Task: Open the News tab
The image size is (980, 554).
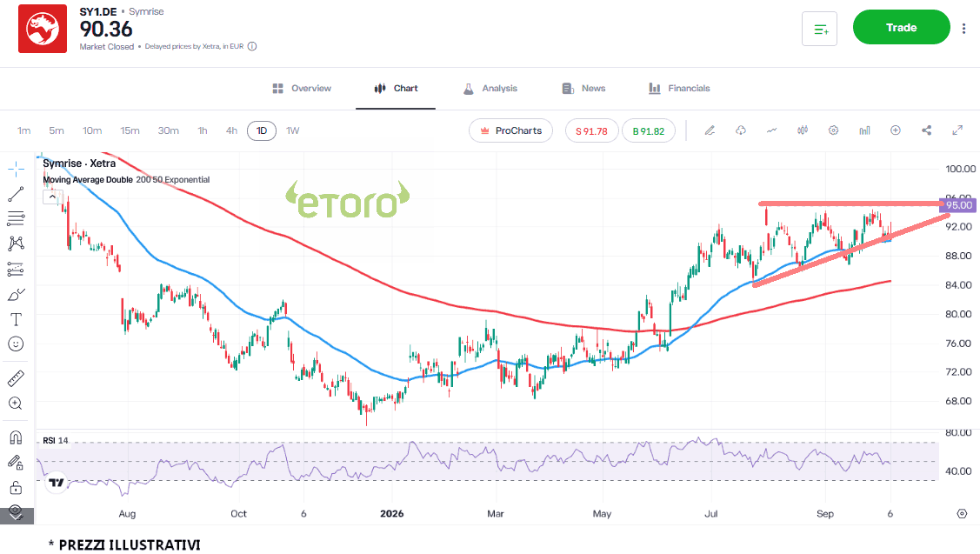Action: (583, 88)
